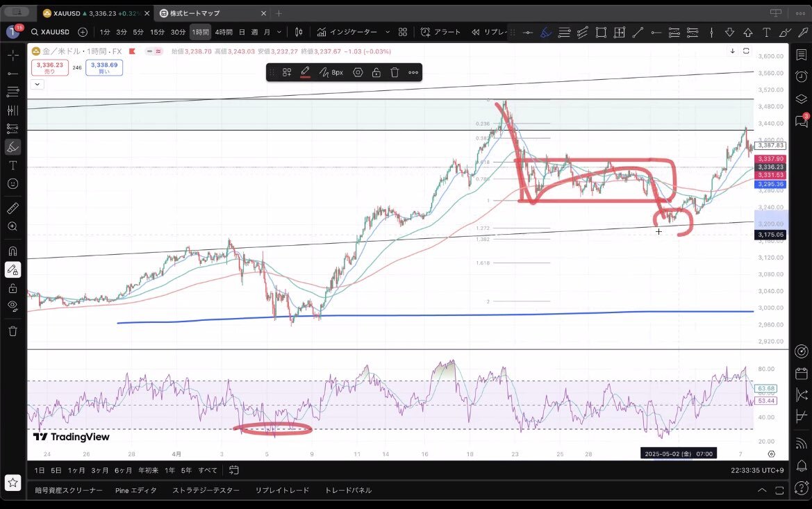Collapse the indicator legend chevron under the sell button
Viewport: 812px width, 509px height.
38,84
